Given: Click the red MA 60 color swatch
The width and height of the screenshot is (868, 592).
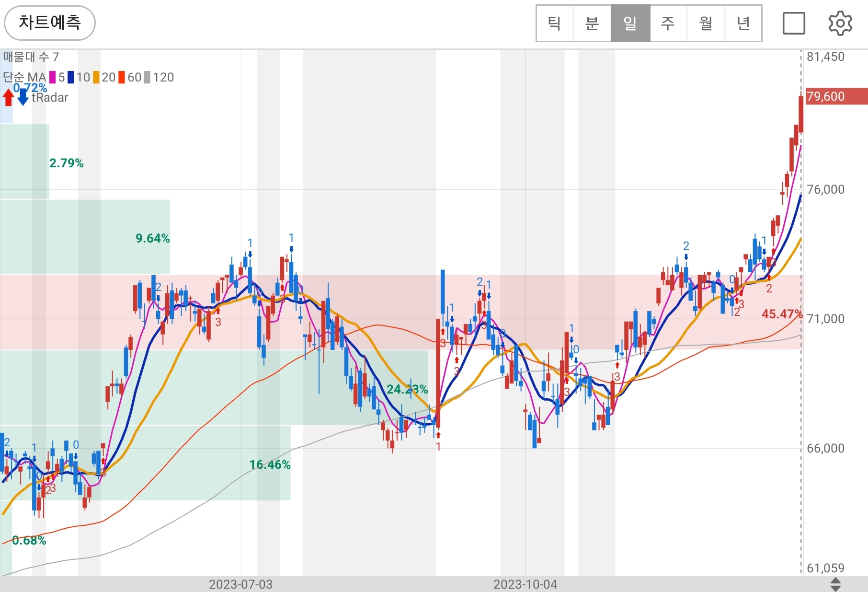Looking at the screenshot, I should tap(122, 77).
